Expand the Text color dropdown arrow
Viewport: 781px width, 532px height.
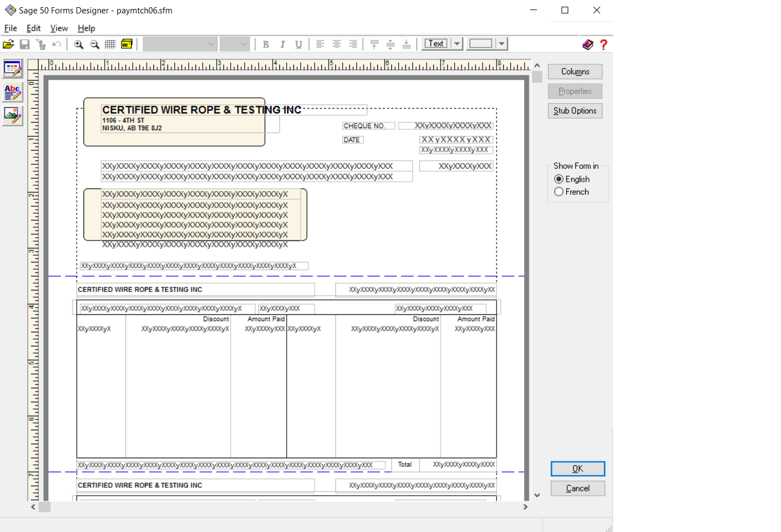(457, 44)
